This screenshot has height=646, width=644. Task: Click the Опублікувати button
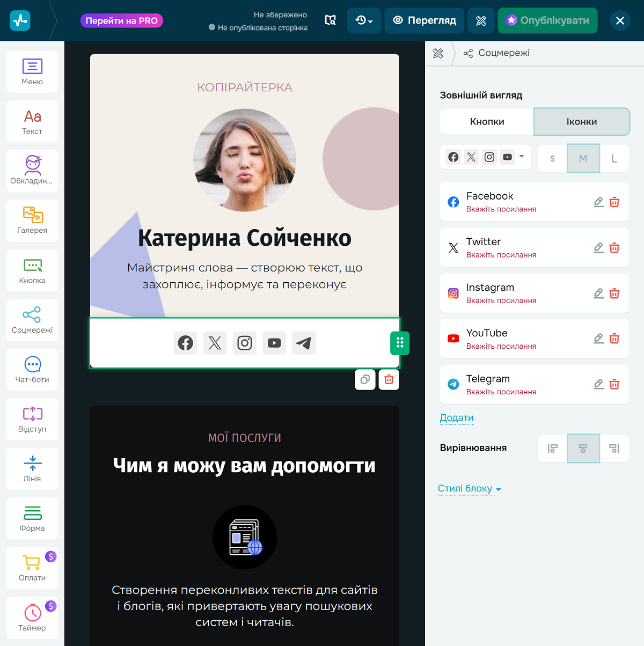coord(547,20)
